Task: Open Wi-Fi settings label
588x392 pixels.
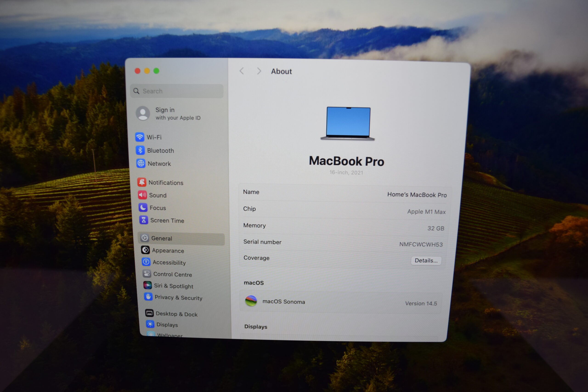Action: (154, 137)
